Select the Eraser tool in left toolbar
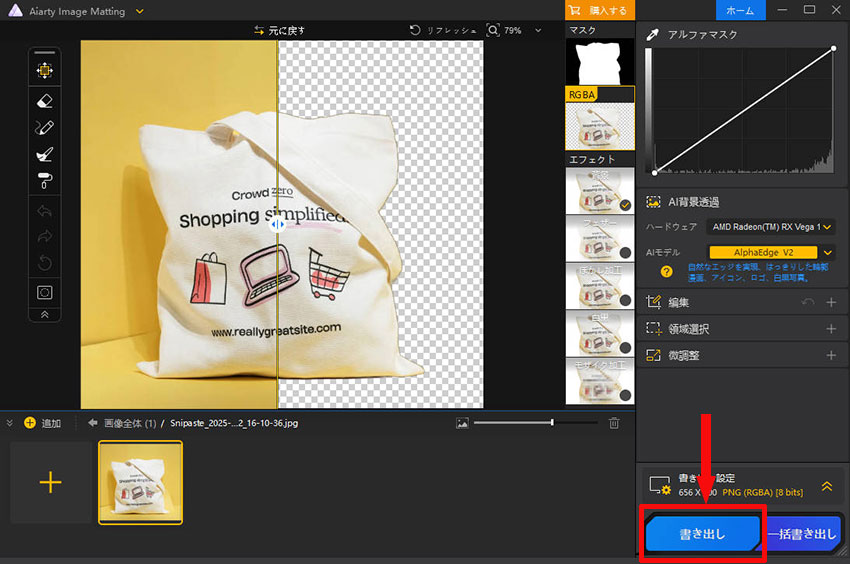Screen dimensions: 850x564 click(44, 101)
